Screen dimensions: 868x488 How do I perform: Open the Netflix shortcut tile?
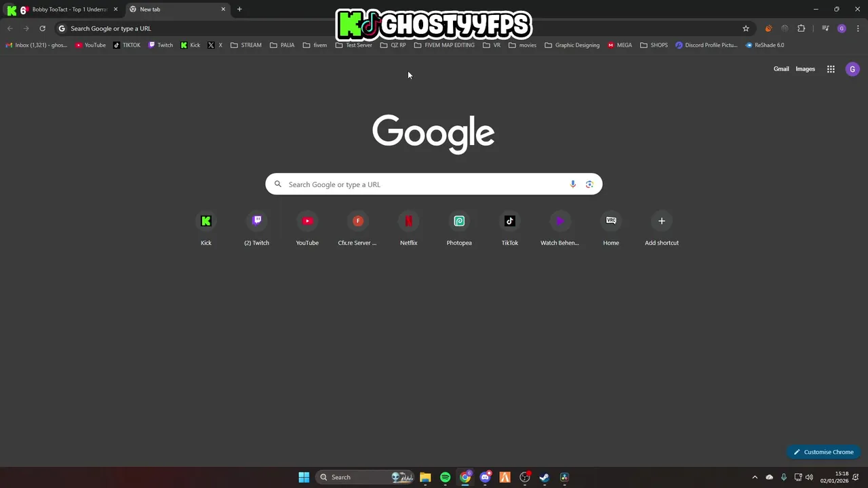[408, 229]
